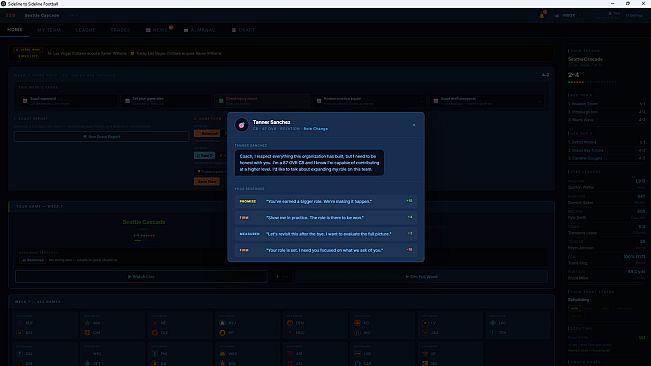Click the draft prospects card checkbox icon
651x366 pixels.
pyautogui.click(x=436, y=101)
